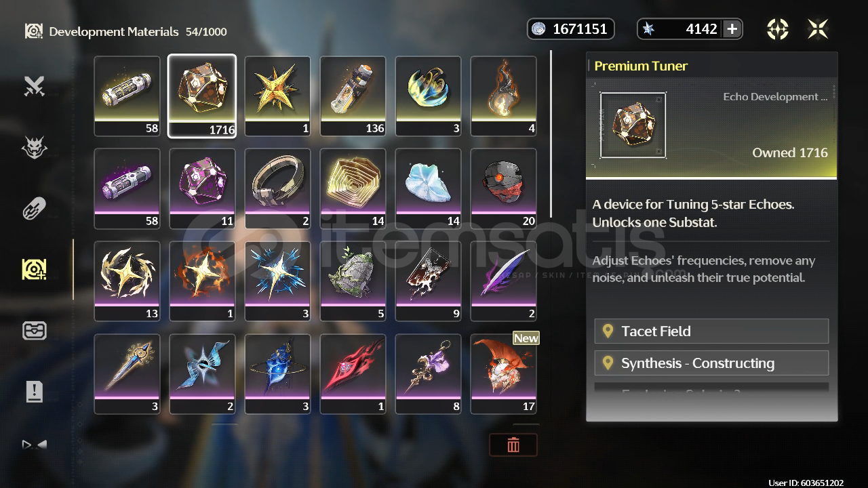Select the Development Materials sidebar category icon
This screenshot has width=868, height=488.
(34, 269)
